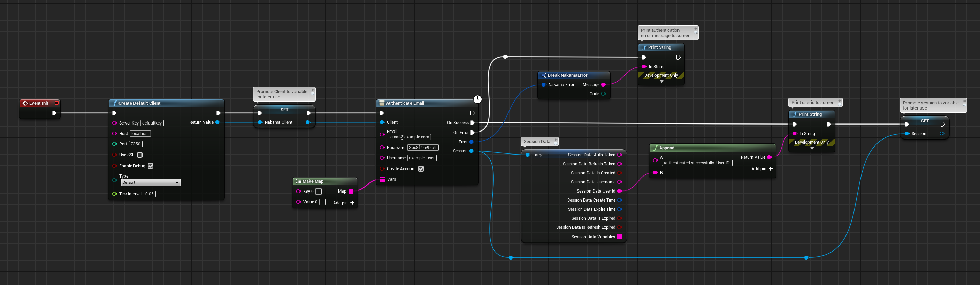The image size is (980, 285).
Task: Click the Server Key defaultkey field
Action: click(x=152, y=123)
